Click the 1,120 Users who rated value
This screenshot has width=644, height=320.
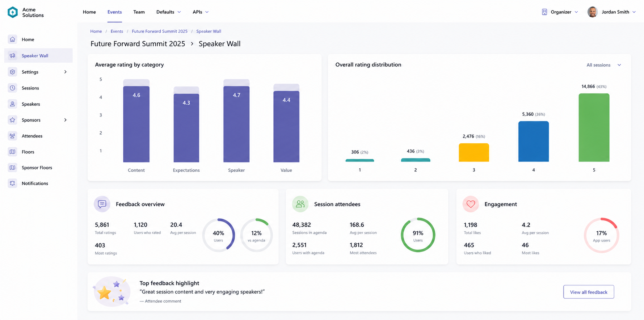point(140,225)
